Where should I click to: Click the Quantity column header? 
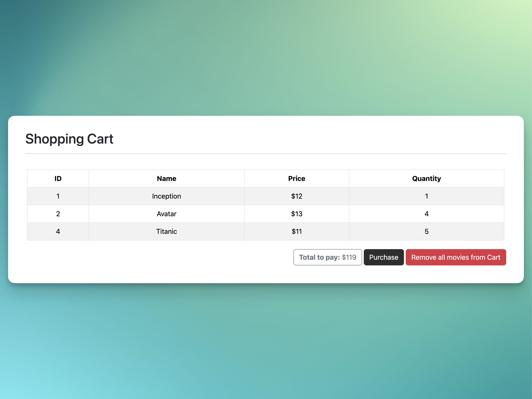click(426, 179)
